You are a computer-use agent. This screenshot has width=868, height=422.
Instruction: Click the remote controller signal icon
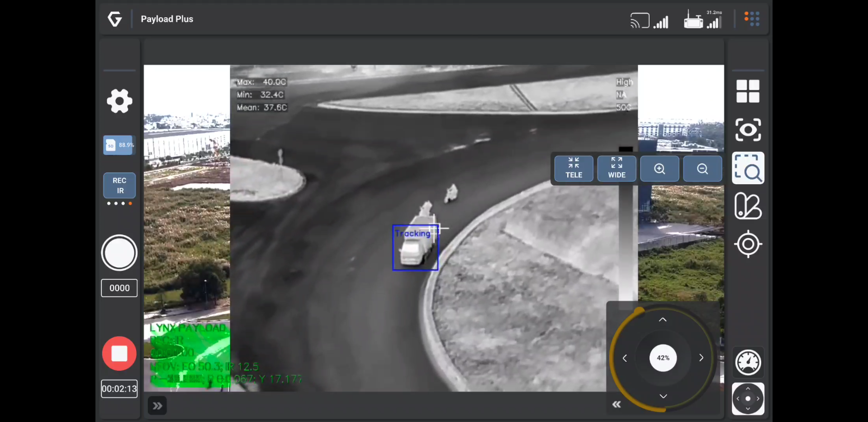[694, 20]
